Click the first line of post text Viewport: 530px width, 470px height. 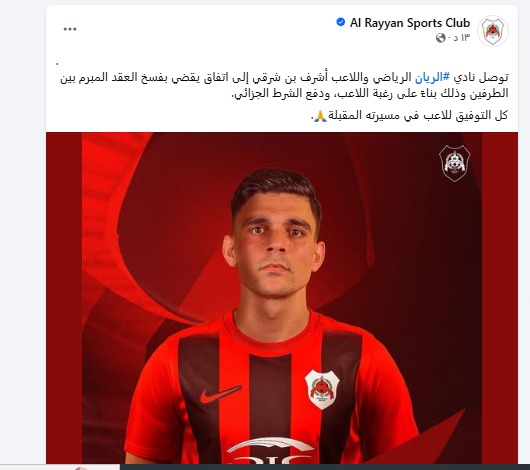pos(284,78)
